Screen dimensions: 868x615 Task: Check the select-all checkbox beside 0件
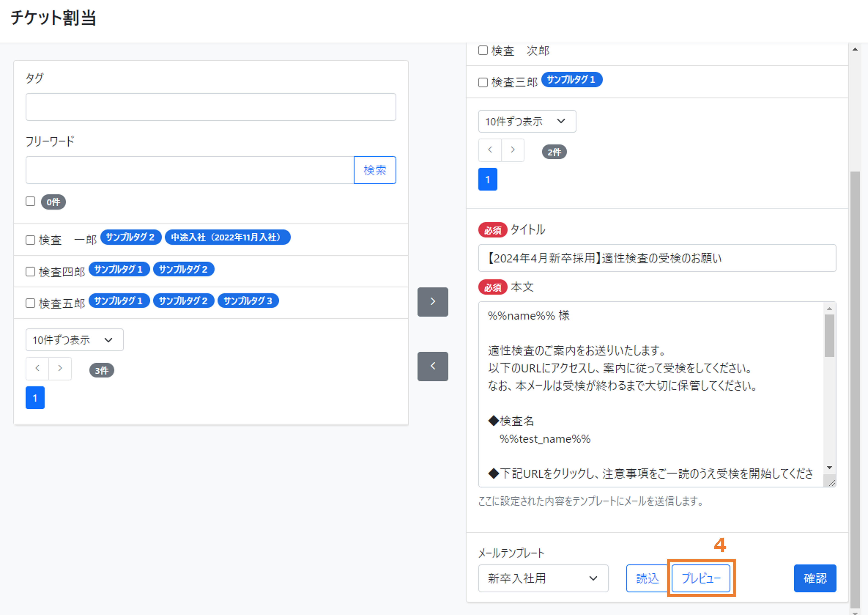30,201
